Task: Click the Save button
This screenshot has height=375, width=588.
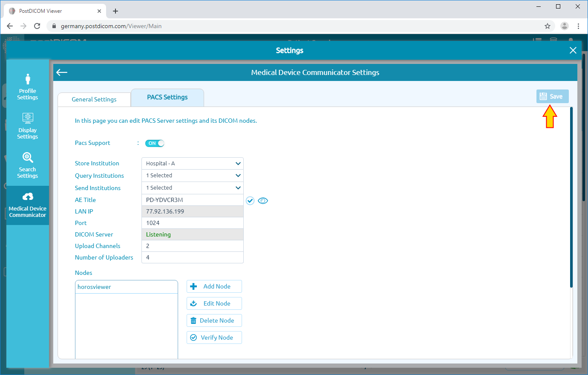Action: 552,96
